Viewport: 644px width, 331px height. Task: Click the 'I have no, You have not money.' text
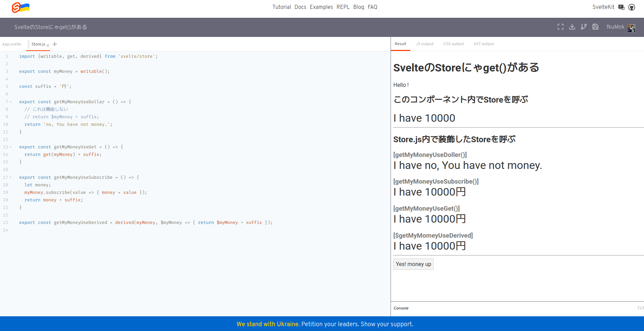click(x=468, y=165)
